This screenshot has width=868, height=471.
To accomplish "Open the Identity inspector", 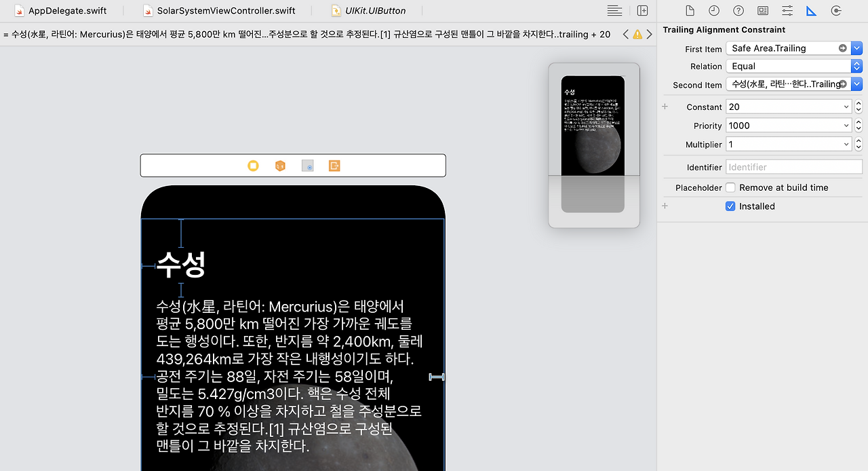I will [762, 11].
